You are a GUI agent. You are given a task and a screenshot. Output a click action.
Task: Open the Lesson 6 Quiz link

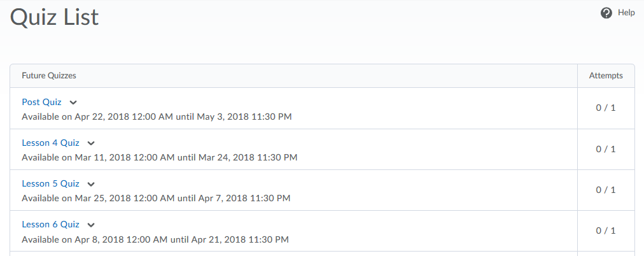(50, 224)
